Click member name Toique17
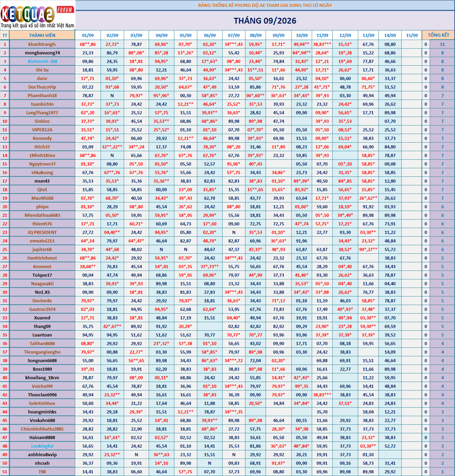The image size is (455, 476). [x=42, y=275]
